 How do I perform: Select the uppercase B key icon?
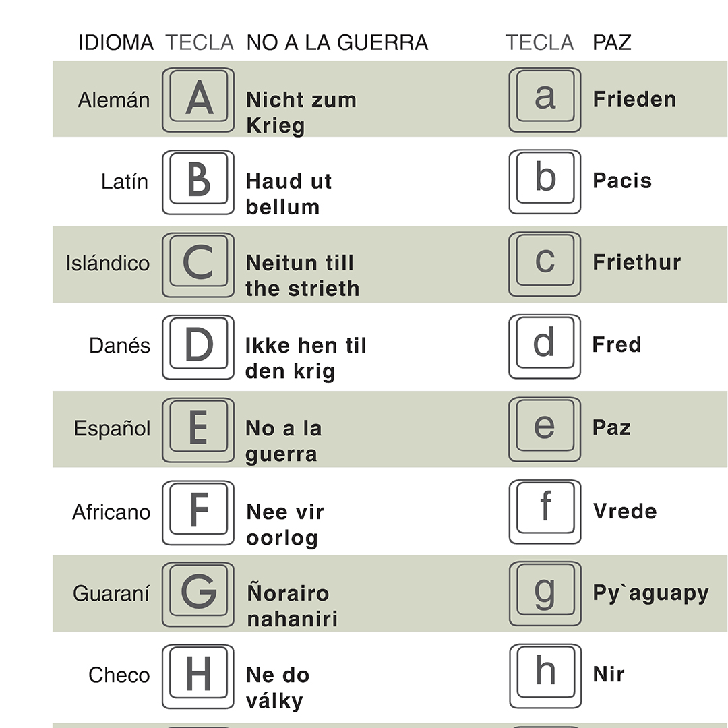(198, 182)
